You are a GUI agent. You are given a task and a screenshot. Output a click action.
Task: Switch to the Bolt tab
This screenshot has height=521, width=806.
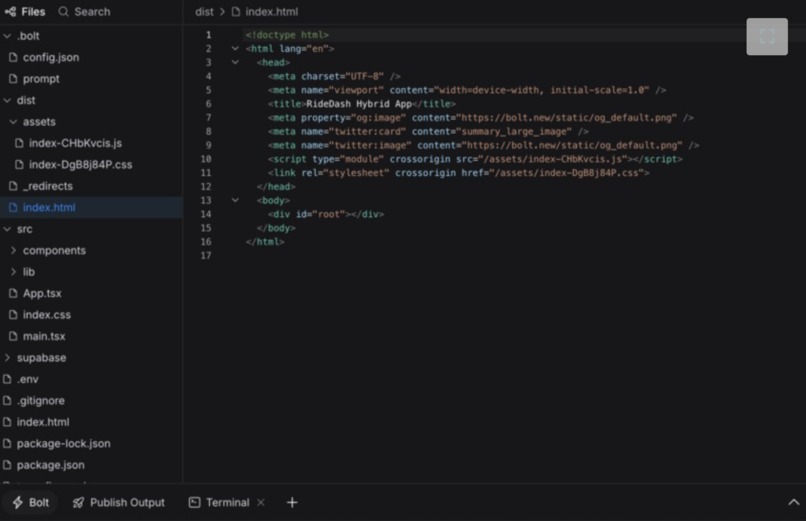[x=31, y=503]
